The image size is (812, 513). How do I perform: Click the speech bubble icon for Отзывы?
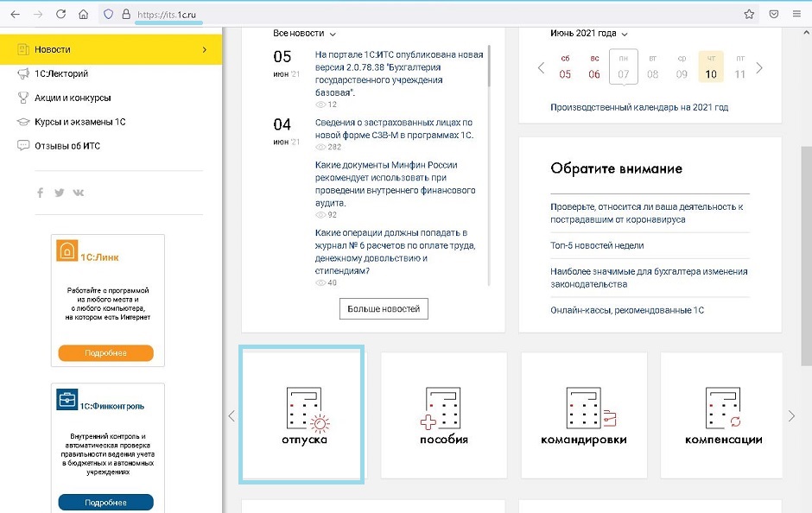(x=23, y=145)
